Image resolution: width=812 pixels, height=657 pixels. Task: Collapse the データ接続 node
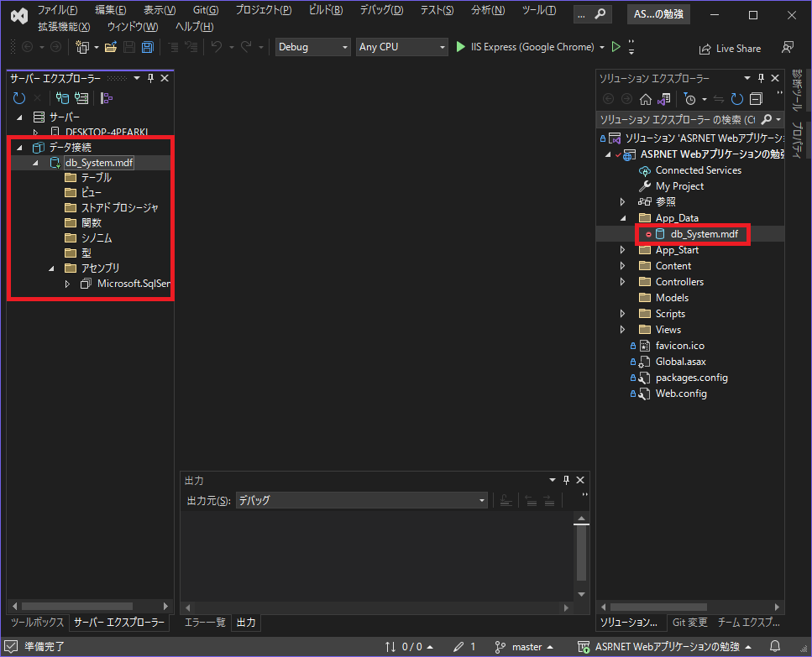19,148
